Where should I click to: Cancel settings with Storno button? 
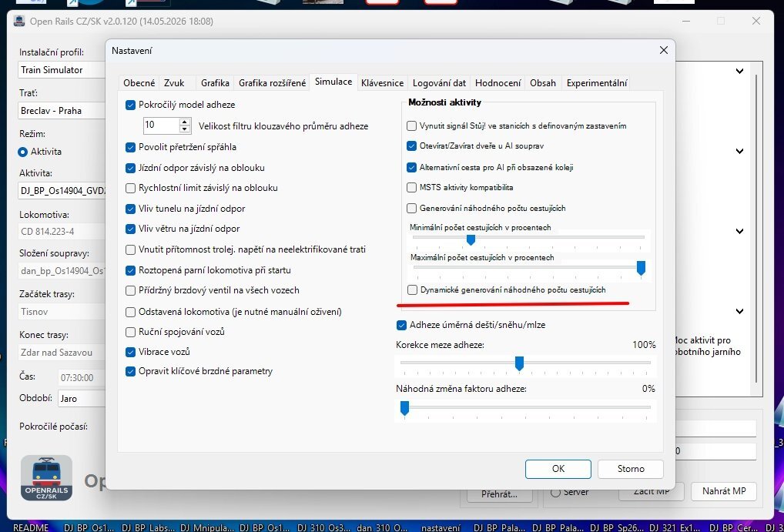[631, 469]
